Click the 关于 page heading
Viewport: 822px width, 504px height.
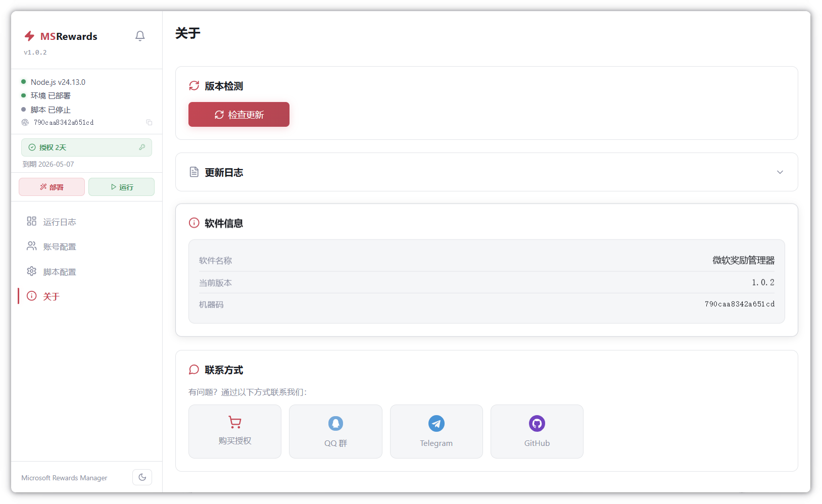188,33
